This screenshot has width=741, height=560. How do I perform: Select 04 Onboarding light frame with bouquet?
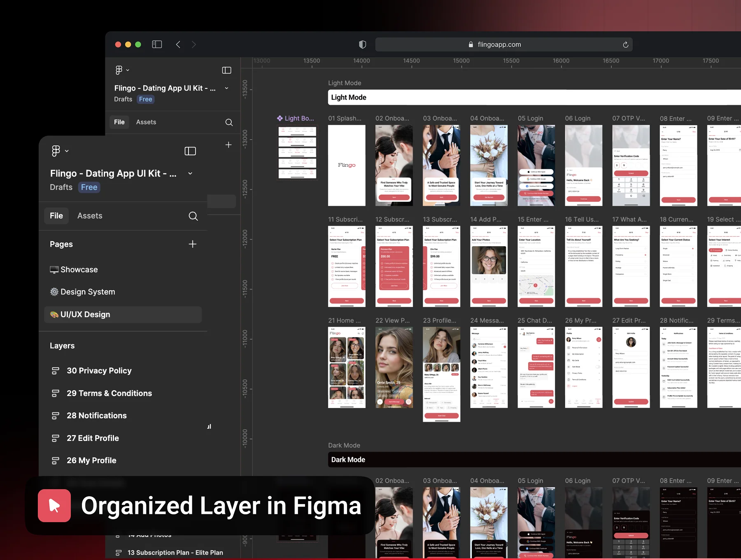pyautogui.click(x=489, y=166)
